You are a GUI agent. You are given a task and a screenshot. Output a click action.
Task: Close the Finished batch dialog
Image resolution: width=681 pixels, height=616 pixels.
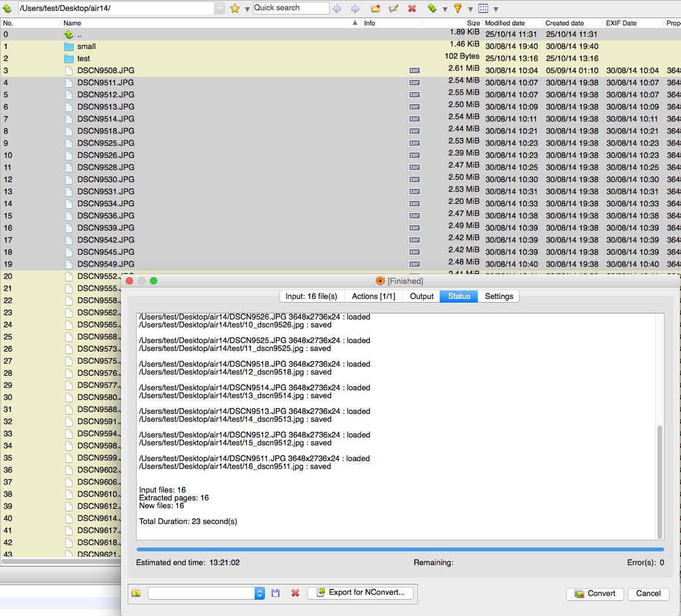(x=129, y=281)
